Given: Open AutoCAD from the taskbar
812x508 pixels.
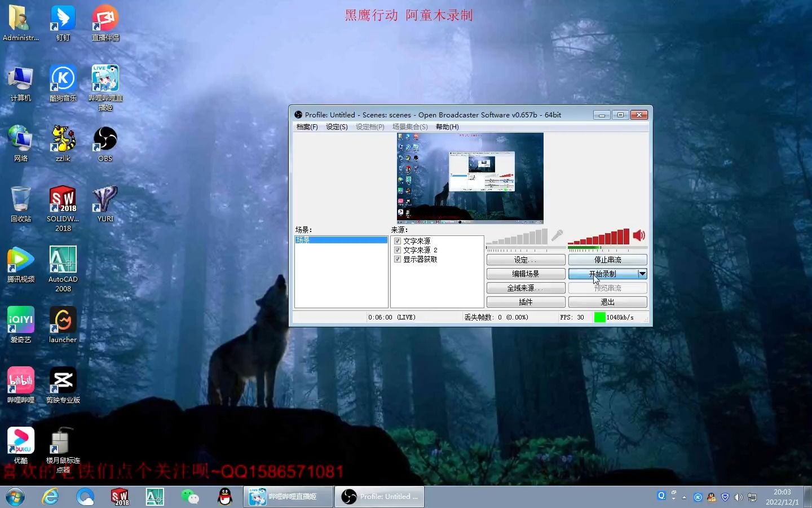Looking at the screenshot, I should tap(155, 496).
